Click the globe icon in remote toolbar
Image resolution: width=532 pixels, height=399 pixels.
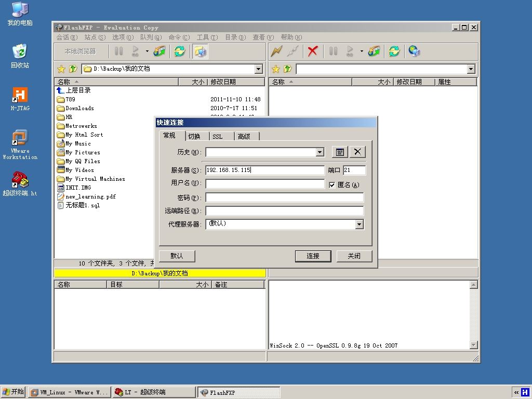414,51
